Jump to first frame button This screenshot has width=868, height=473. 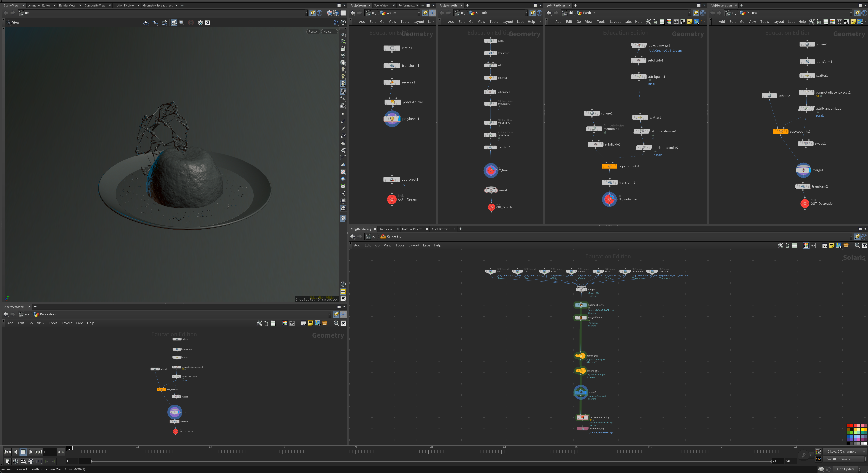[7, 452]
